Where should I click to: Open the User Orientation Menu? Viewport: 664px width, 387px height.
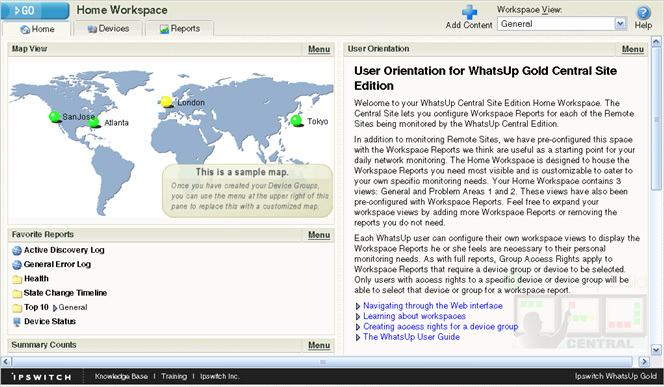(633, 49)
